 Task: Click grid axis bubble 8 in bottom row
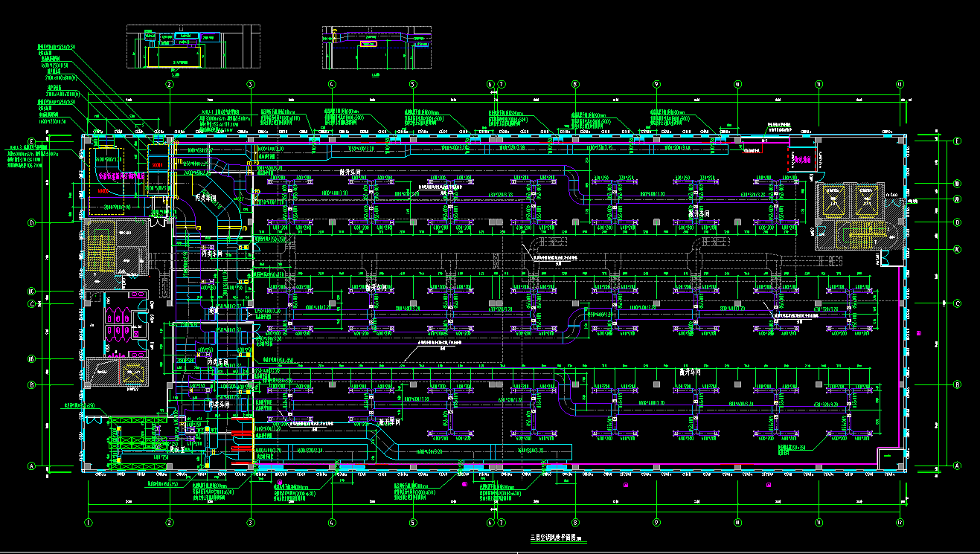pos(575,522)
